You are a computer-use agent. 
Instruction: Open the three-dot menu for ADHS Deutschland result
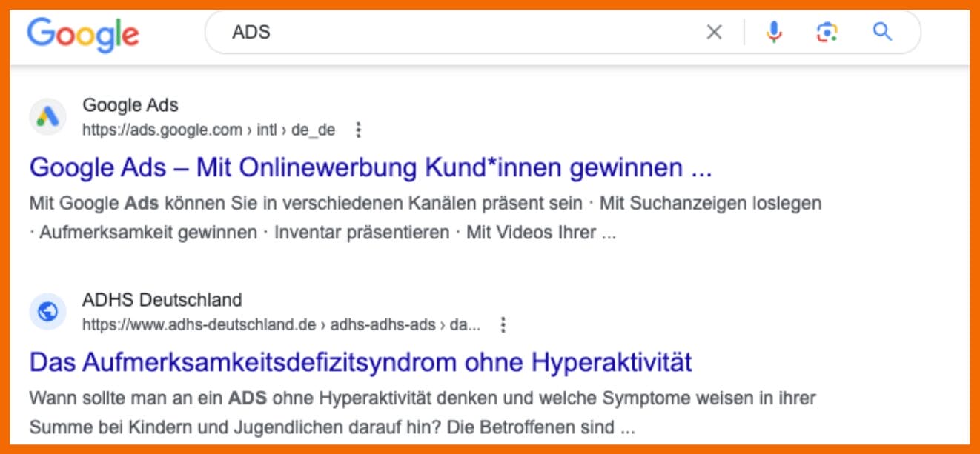point(503,325)
